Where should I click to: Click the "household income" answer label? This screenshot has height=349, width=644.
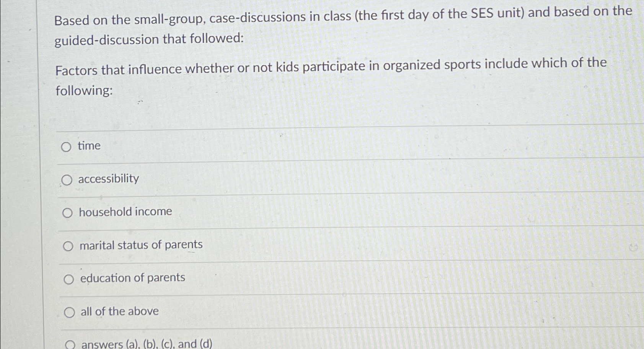click(125, 212)
